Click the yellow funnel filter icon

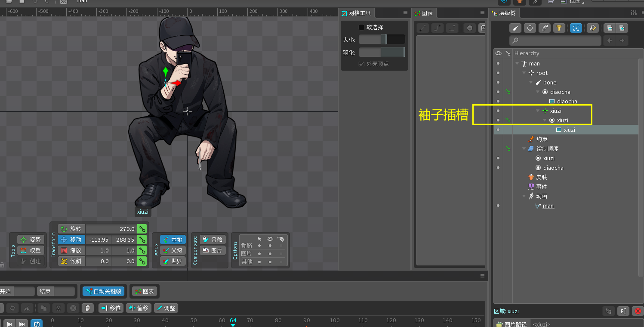[559, 28]
